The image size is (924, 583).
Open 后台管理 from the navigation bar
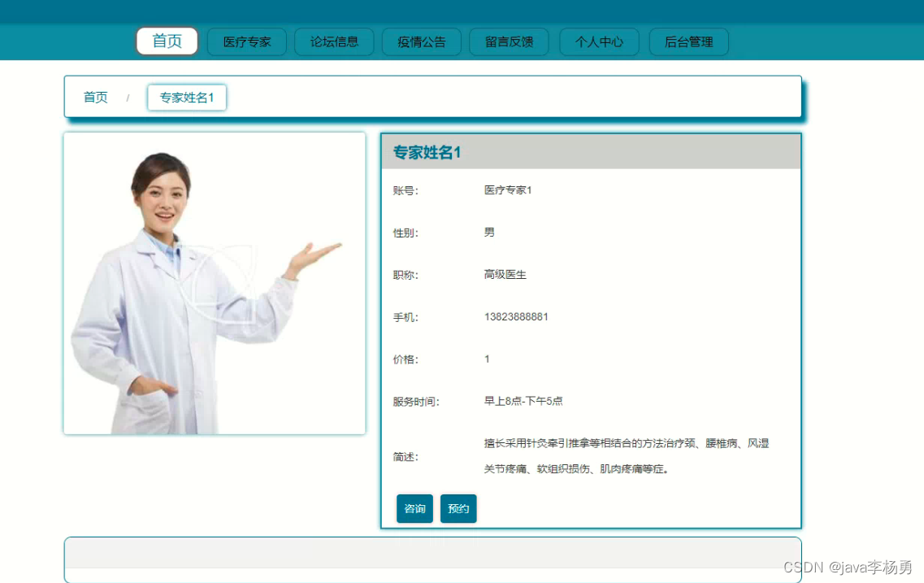688,41
